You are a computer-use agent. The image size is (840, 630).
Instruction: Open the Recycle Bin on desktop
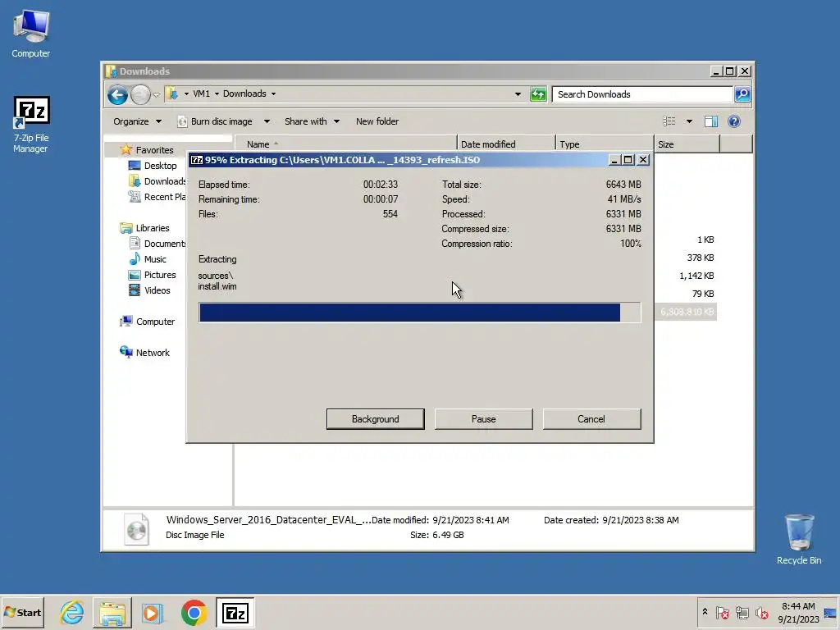click(799, 539)
